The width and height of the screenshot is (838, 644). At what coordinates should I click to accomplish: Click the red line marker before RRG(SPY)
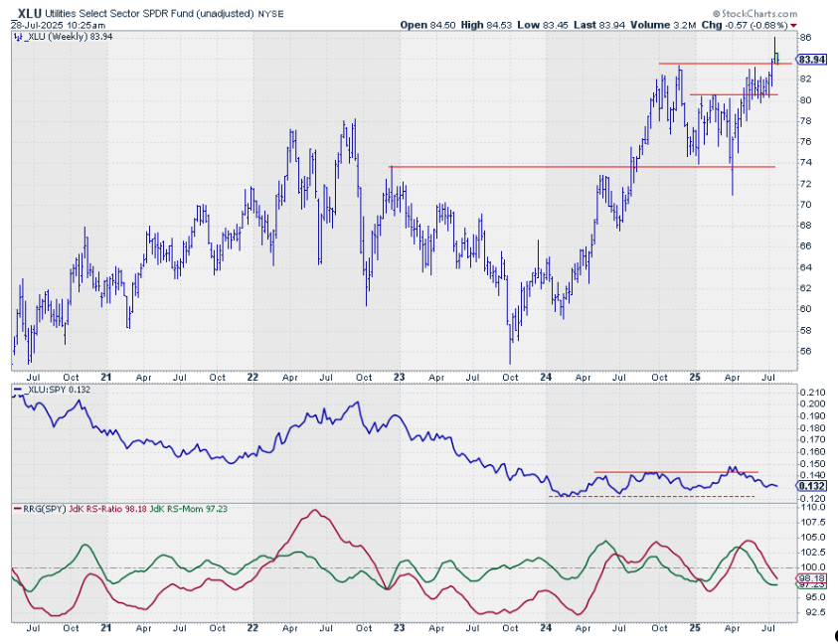[x=16, y=510]
